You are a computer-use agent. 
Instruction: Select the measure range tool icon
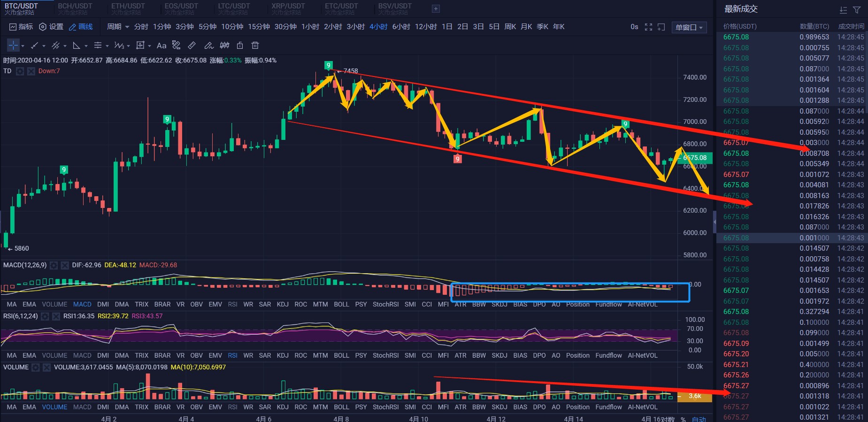point(177,46)
